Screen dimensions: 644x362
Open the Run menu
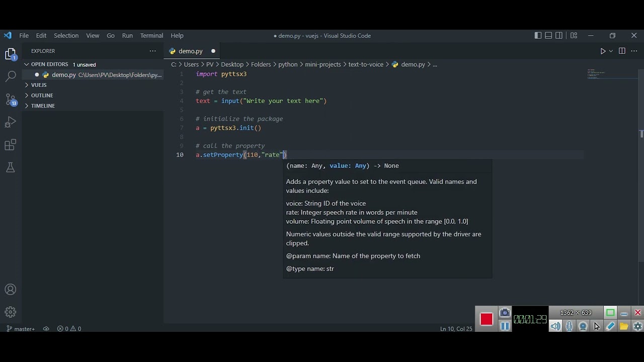127,36
